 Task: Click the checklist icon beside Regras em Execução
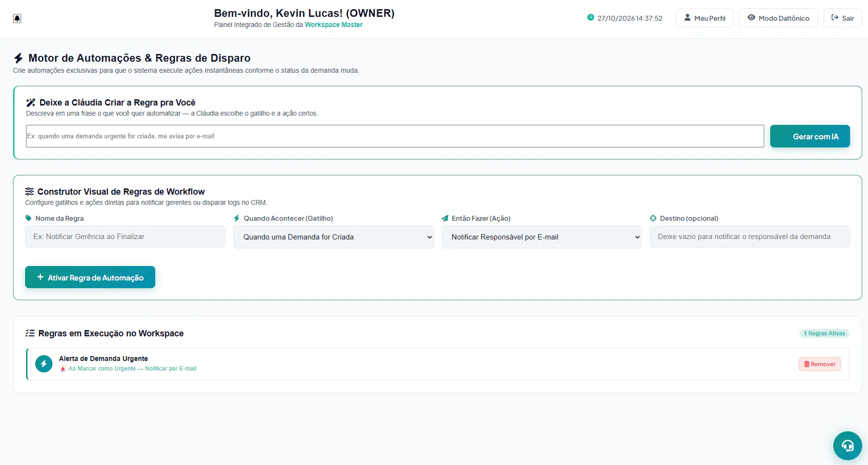pyautogui.click(x=30, y=333)
